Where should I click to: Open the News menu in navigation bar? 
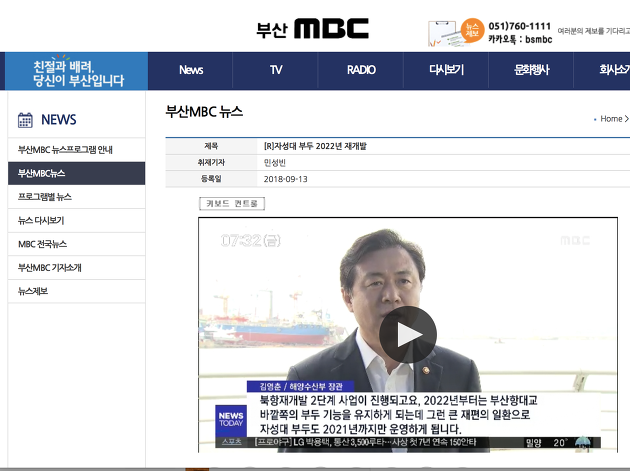(x=191, y=70)
